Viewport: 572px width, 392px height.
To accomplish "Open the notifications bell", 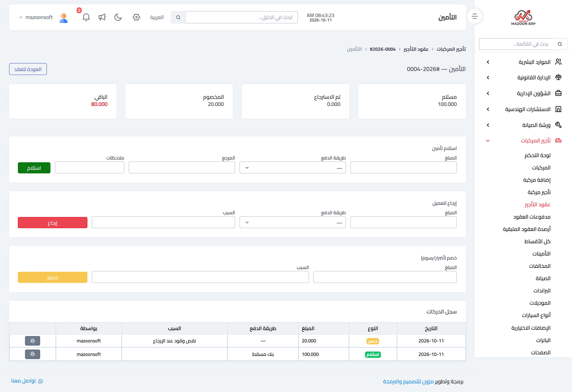I will click(x=86, y=17).
